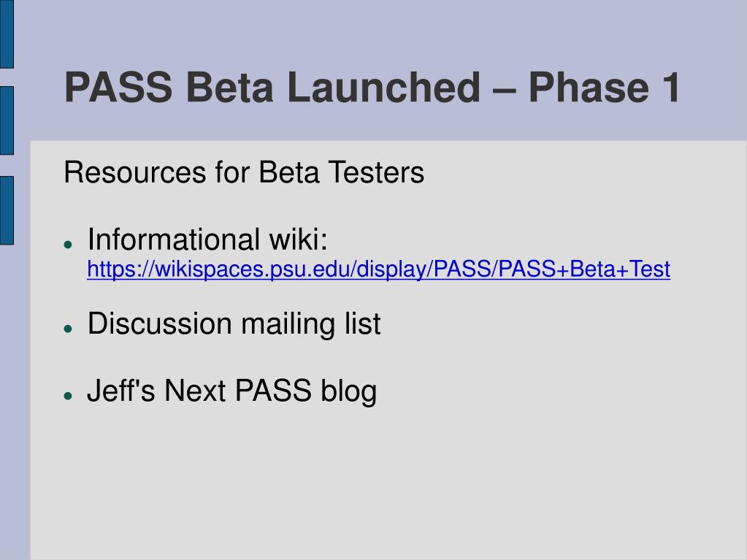This screenshot has height=560, width=747.
Task: Click the Informational wiki bullet text
Action: click(x=207, y=239)
